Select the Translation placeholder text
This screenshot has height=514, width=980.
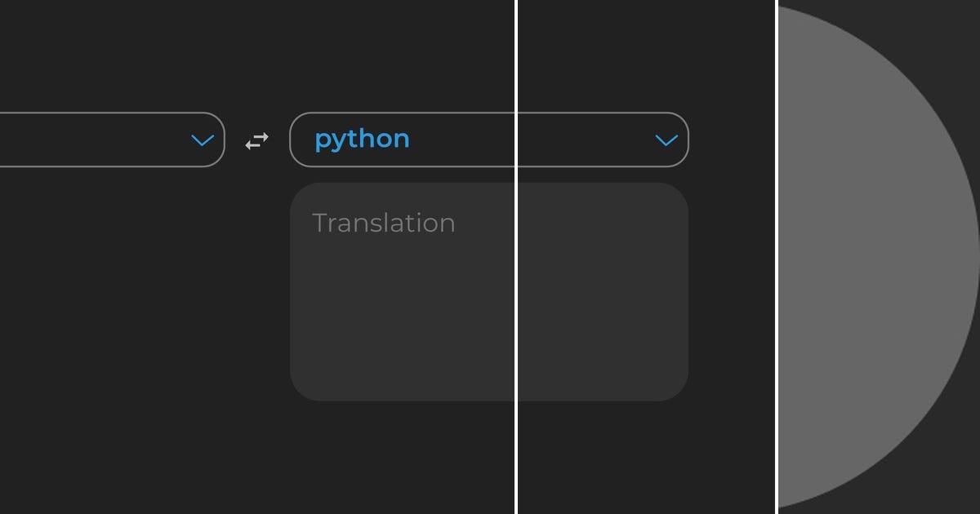click(x=383, y=223)
